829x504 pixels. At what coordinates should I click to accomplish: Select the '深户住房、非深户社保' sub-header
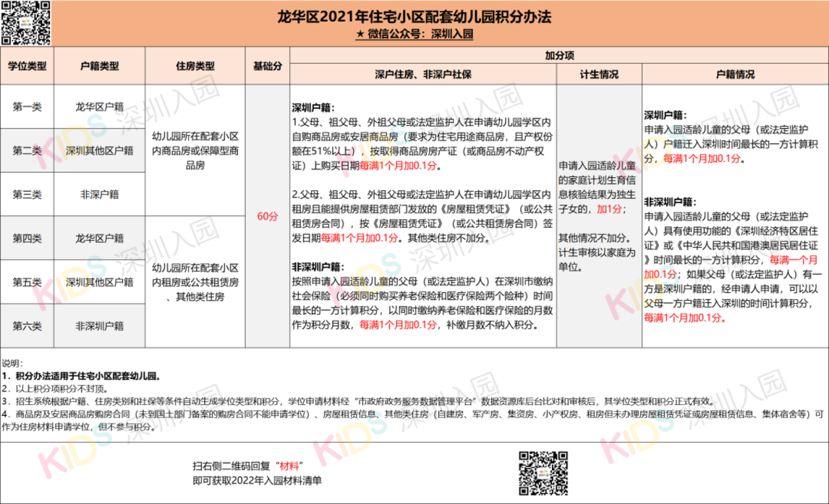pyautogui.click(x=423, y=74)
